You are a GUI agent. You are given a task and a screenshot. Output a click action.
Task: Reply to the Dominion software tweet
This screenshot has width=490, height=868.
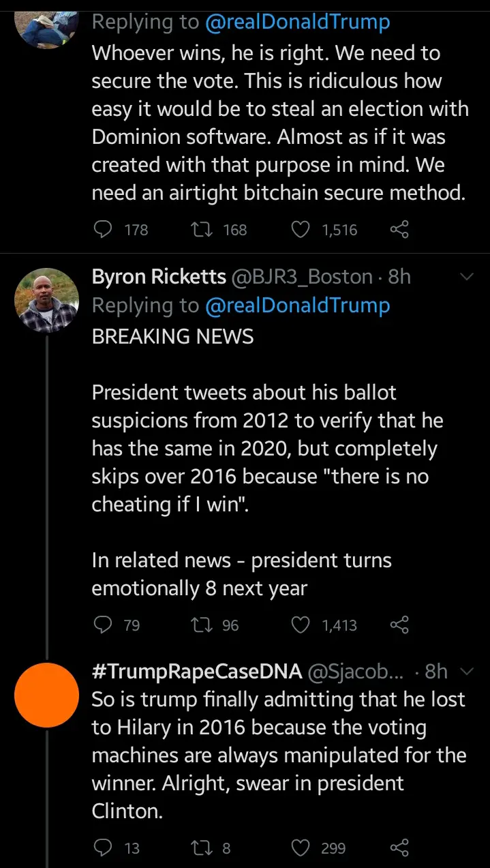(102, 230)
